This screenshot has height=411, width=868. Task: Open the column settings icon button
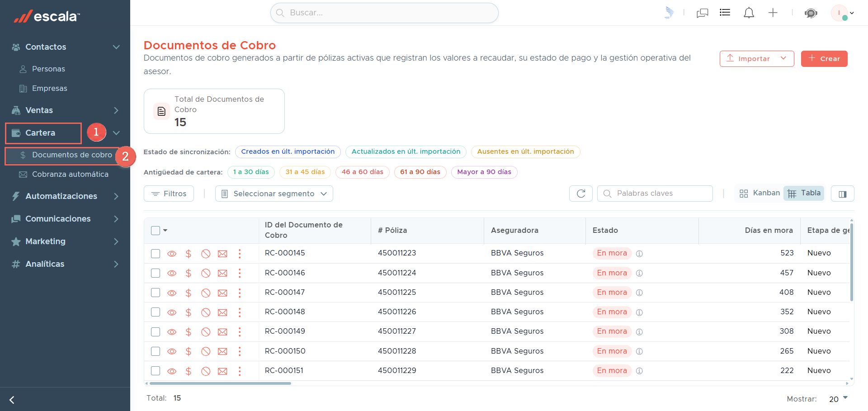click(x=842, y=194)
